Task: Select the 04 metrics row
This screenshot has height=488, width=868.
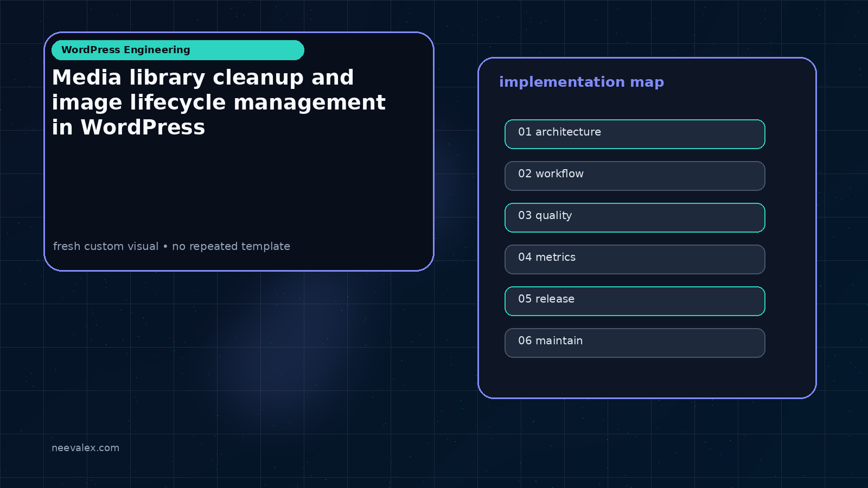Action: [635, 259]
